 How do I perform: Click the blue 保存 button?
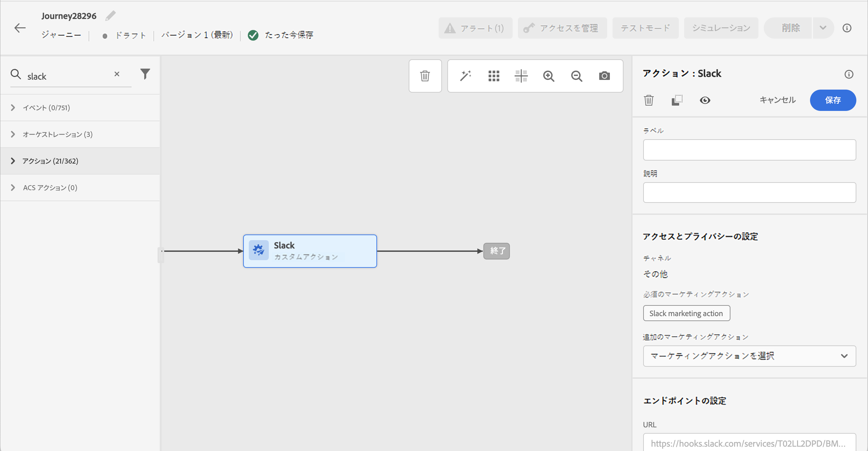coord(832,100)
